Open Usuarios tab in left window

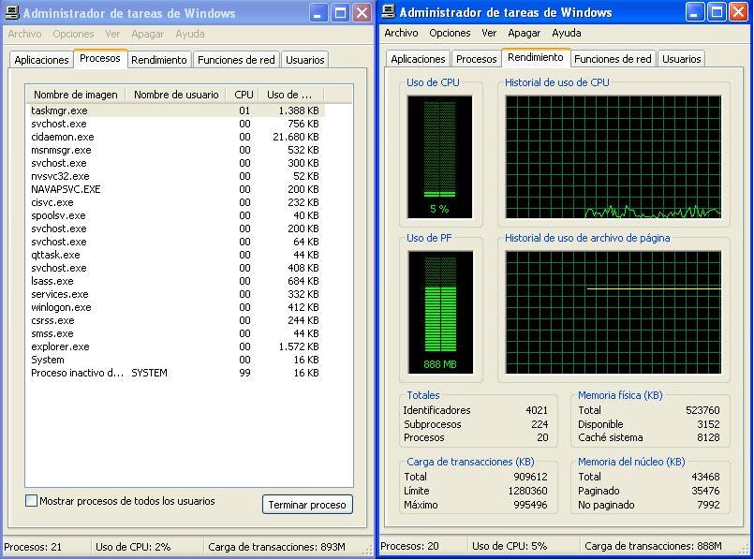pyautogui.click(x=304, y=60)
